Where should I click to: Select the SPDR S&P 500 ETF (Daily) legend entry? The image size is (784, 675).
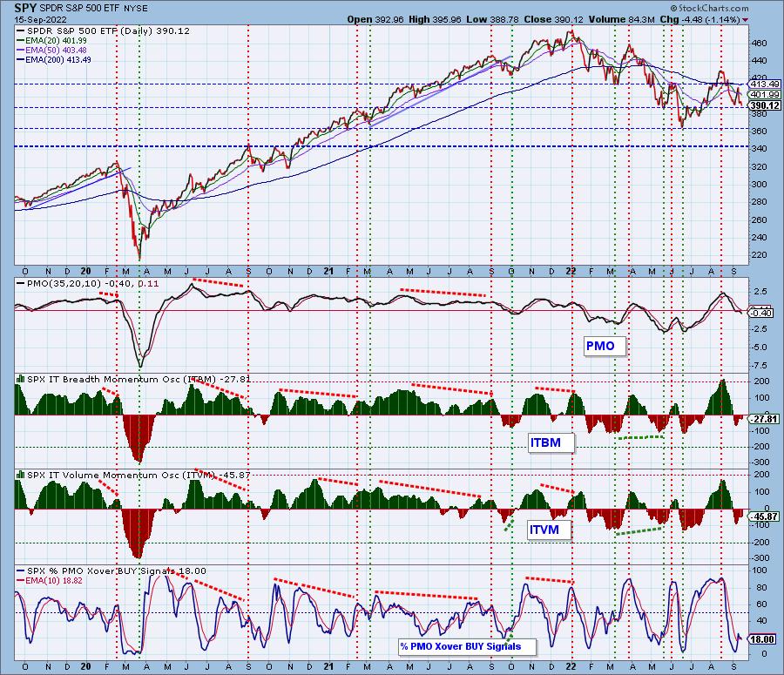[103, 31]
